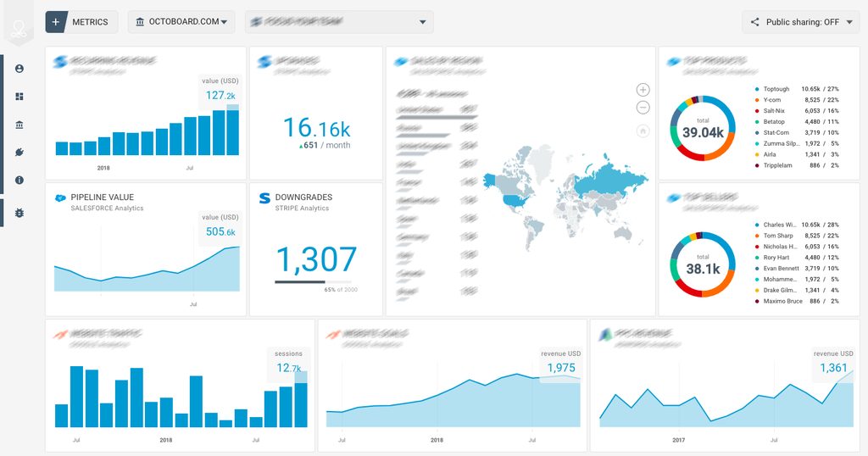Open the connections plug sidebar icon
This screenshot has height=456, width=868.
pyautogui.click(x=19, y=153)
